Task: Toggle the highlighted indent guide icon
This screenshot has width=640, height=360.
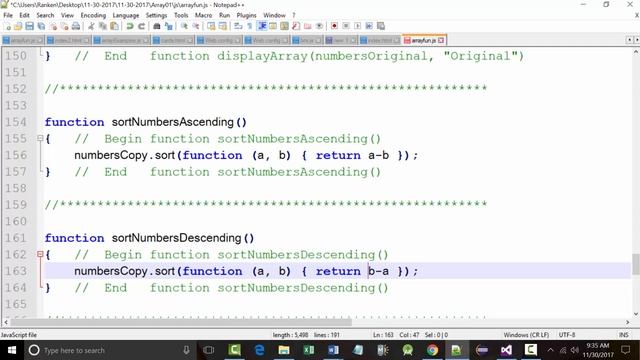Action: click(x=262, y=26)
